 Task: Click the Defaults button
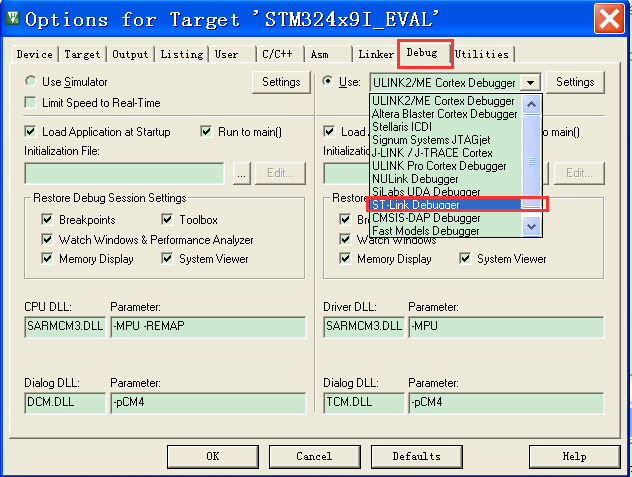pos(416,456)
